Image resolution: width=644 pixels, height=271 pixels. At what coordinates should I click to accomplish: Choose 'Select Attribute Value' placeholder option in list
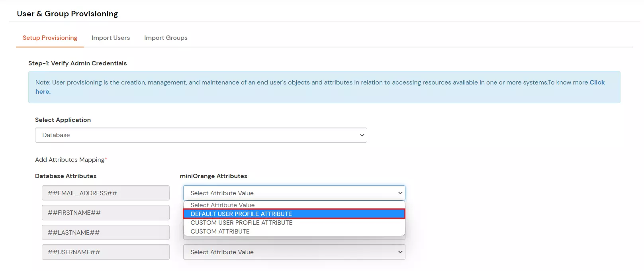(294, 205)
